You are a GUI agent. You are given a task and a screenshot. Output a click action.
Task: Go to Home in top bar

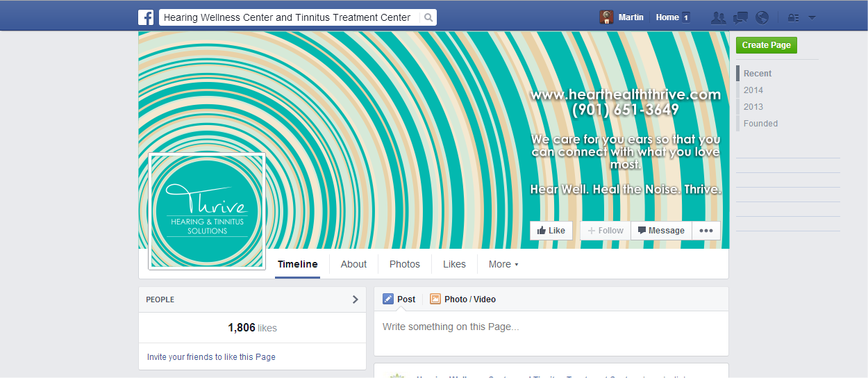667,17
